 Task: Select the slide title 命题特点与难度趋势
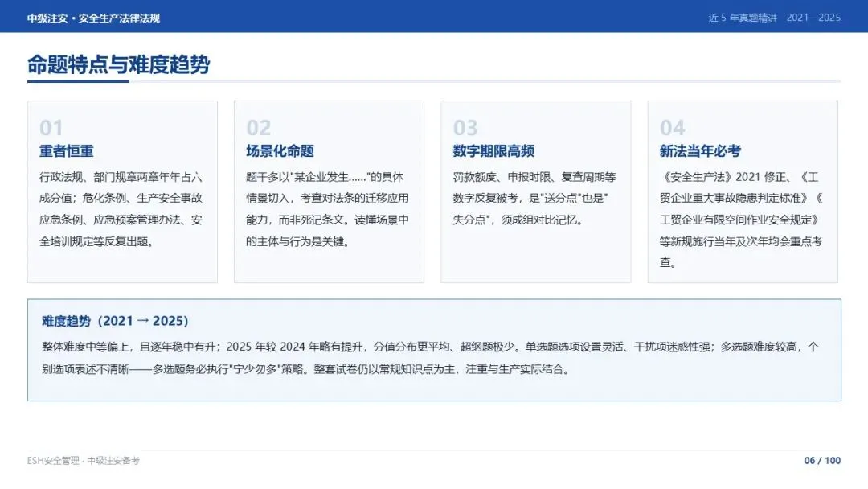pos(118,64)
